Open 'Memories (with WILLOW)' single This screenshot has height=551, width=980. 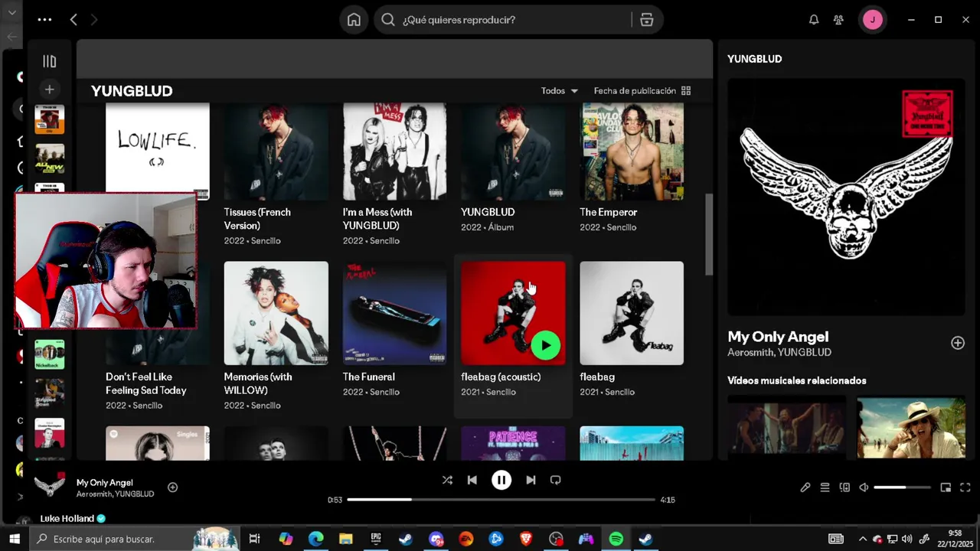point(258,383)
